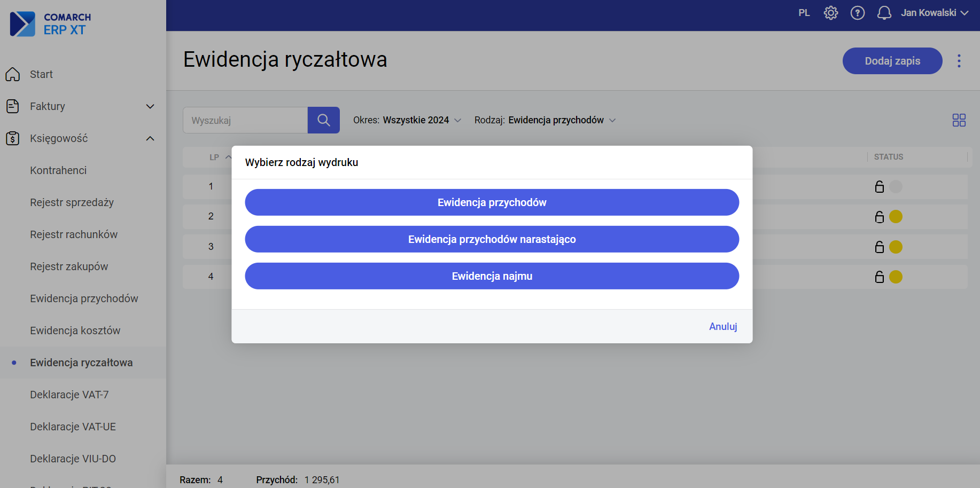Open notifications bell icon
This screenshot has width=980, height=488.
[x=884, y=13]
